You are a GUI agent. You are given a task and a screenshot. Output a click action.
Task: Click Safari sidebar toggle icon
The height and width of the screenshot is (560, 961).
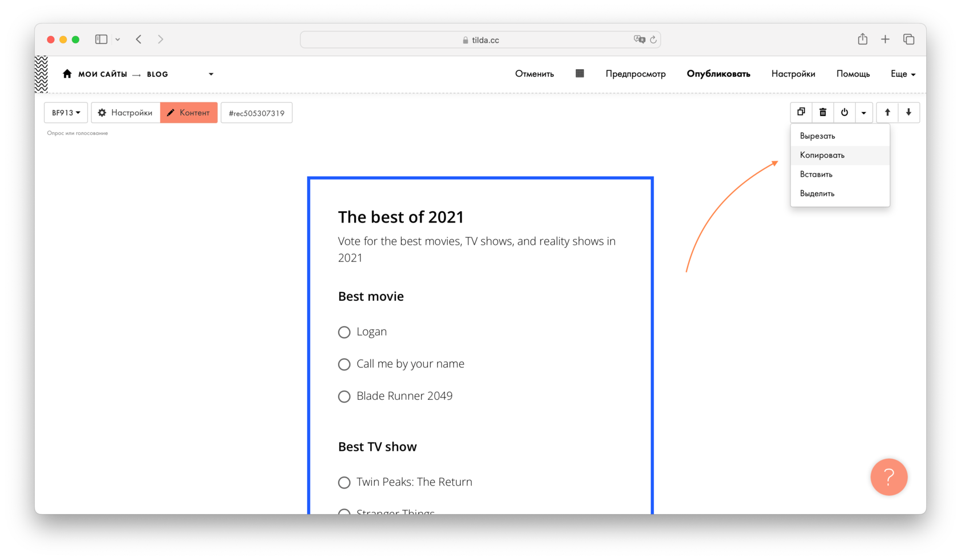pos(101,39)
